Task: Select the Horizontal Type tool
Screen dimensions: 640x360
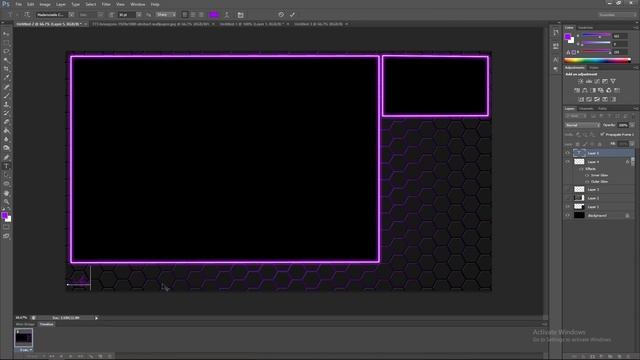Action: [x=6, y=166]
